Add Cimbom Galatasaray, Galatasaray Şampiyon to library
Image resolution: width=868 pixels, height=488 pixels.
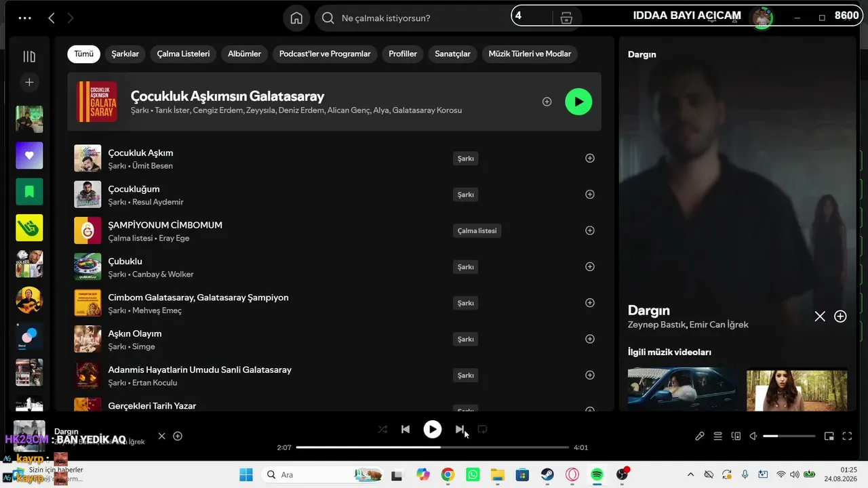point(590,303)
